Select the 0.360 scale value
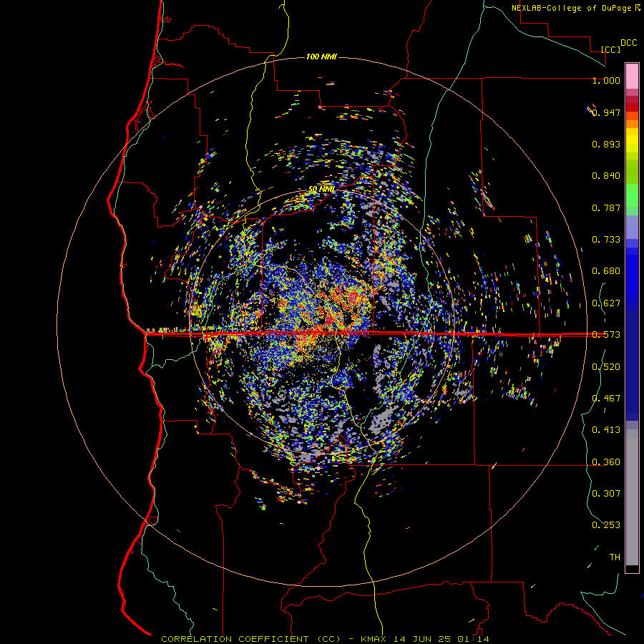Image resolution: width=644 pixels, height=644 pixels. 606,462
